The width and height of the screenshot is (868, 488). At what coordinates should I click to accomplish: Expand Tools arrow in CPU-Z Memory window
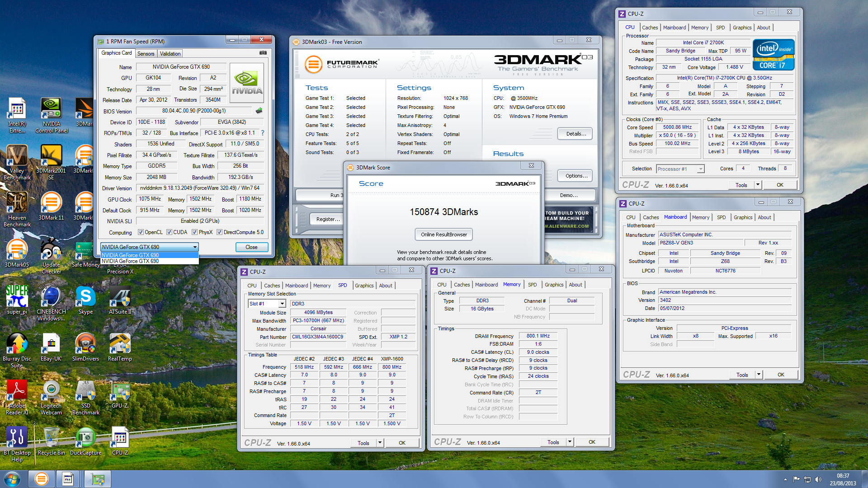tap(570, 442)
